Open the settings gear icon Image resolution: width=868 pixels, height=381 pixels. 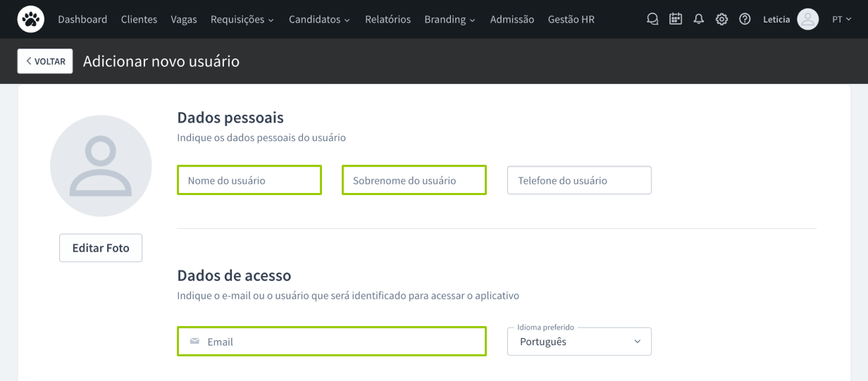[721, 19]
